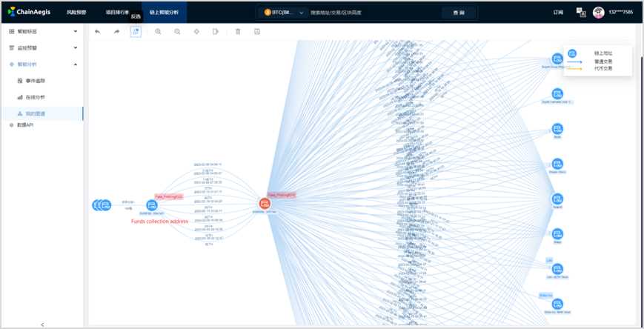Click the export icon in the toolbar
644x329 pixels.
(216, 32)
